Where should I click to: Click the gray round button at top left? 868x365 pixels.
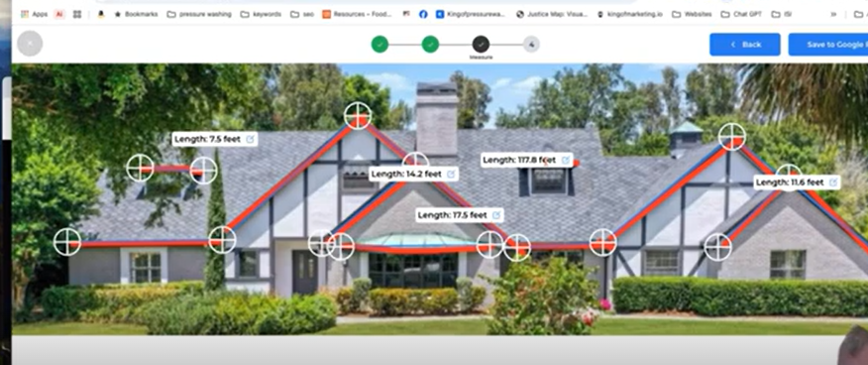pyautogui.click(x=30, y=44)
